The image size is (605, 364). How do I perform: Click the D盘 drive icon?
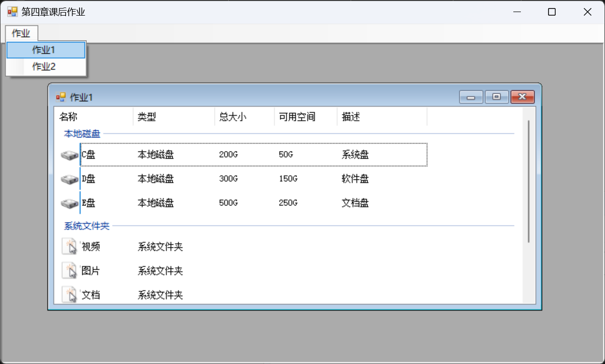click(x=70, y=179)
